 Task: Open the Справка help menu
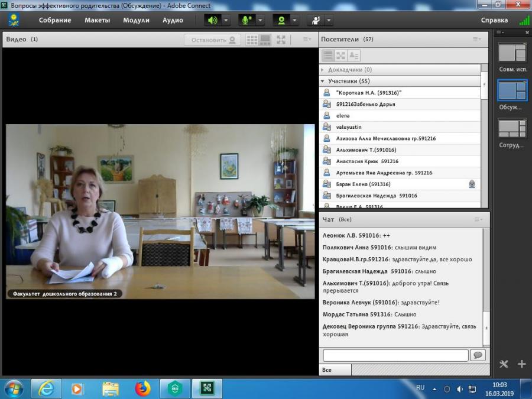point(494,20)
